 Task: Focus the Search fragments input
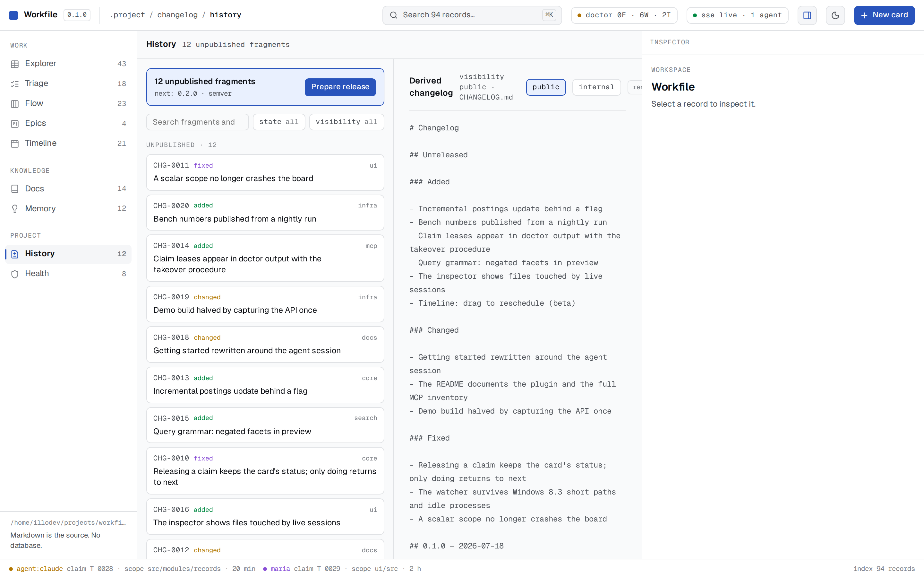point(197,122)
